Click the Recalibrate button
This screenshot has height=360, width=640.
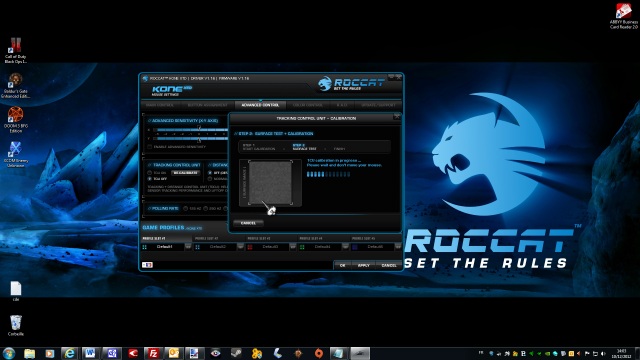coord(185,173)
